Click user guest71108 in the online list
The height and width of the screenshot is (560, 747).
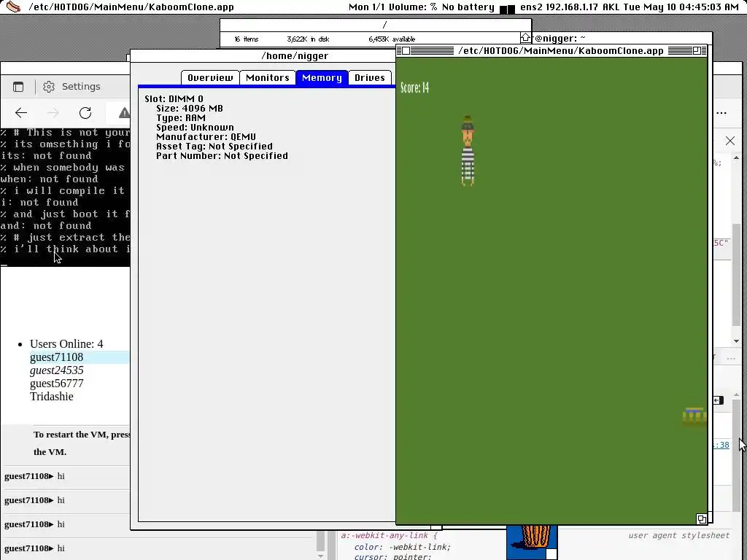pyautogui.click(x=57, y=357)
